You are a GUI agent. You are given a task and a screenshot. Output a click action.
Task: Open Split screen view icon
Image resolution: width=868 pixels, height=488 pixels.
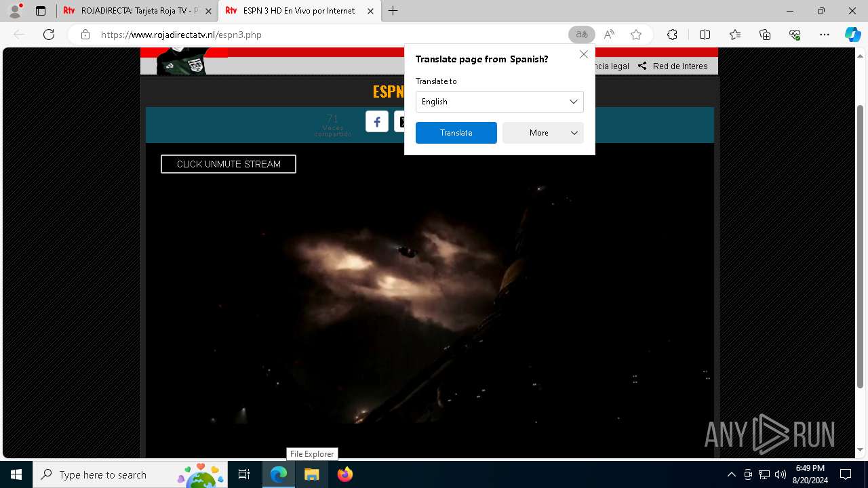pyautogui.click(x=705, y=35)
